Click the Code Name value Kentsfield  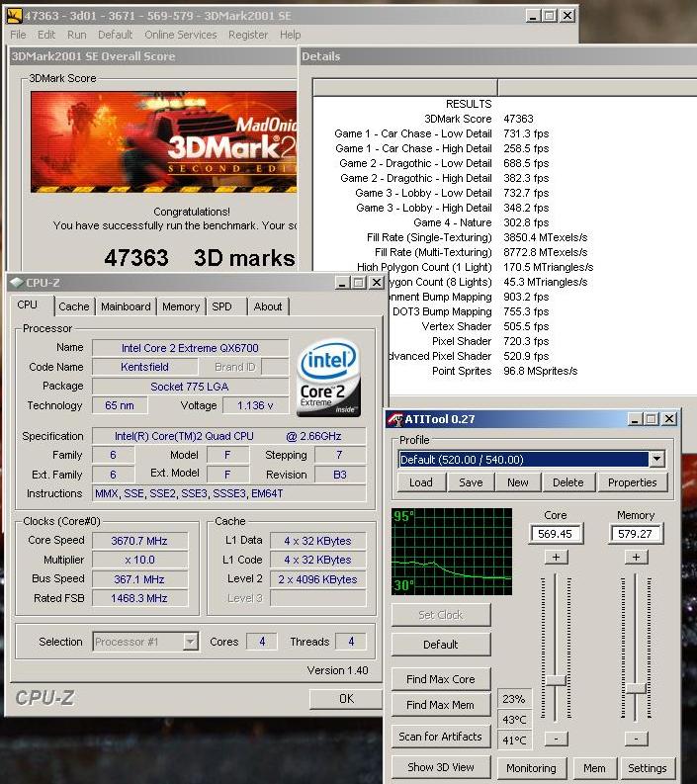144,367
